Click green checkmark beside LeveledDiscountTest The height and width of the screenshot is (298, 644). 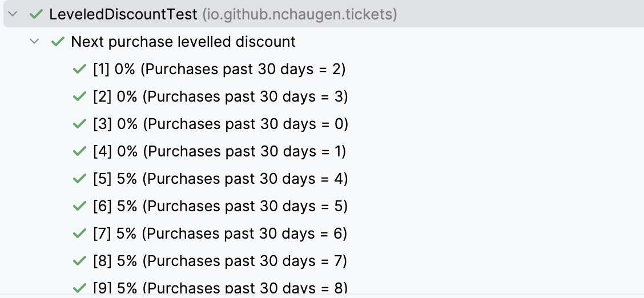point(36,14)
